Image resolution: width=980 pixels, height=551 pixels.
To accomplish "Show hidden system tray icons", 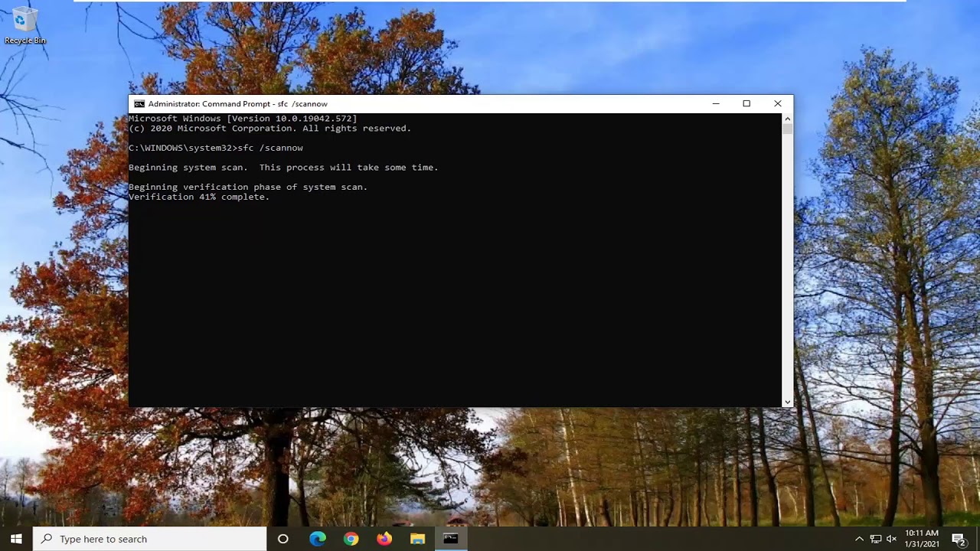I will coord(859,539).
